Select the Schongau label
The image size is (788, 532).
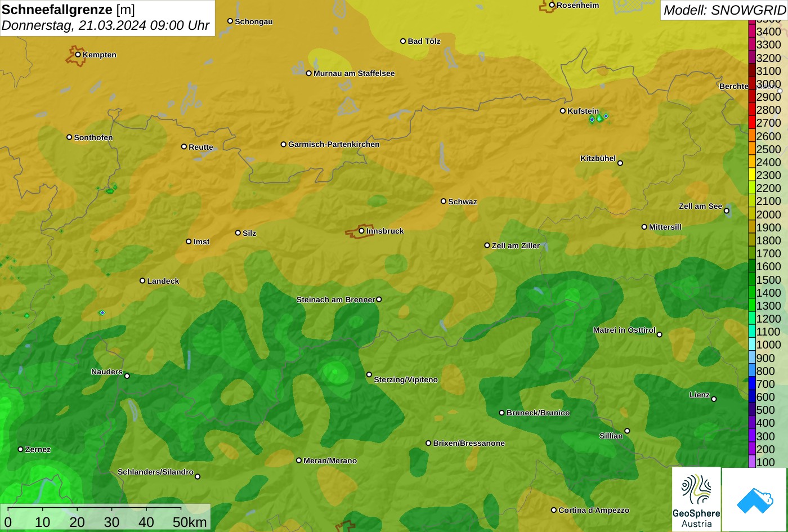254,21
